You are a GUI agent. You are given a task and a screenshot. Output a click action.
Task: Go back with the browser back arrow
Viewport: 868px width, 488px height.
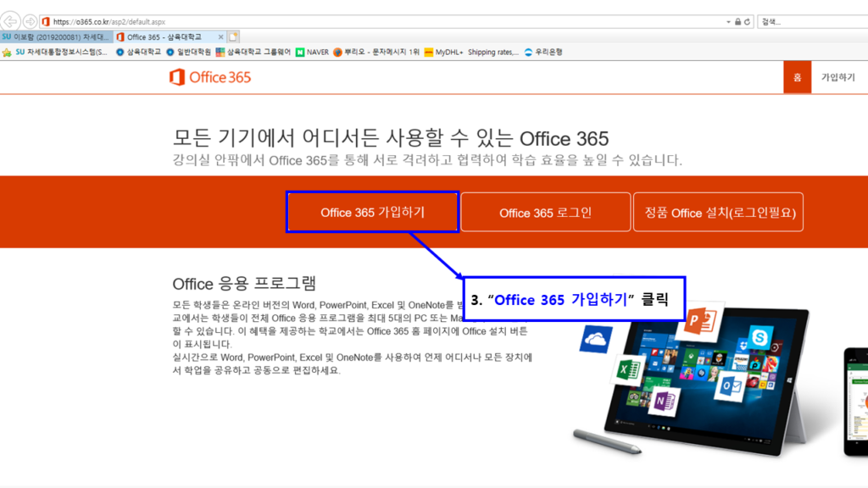click(x=10, y=21)
